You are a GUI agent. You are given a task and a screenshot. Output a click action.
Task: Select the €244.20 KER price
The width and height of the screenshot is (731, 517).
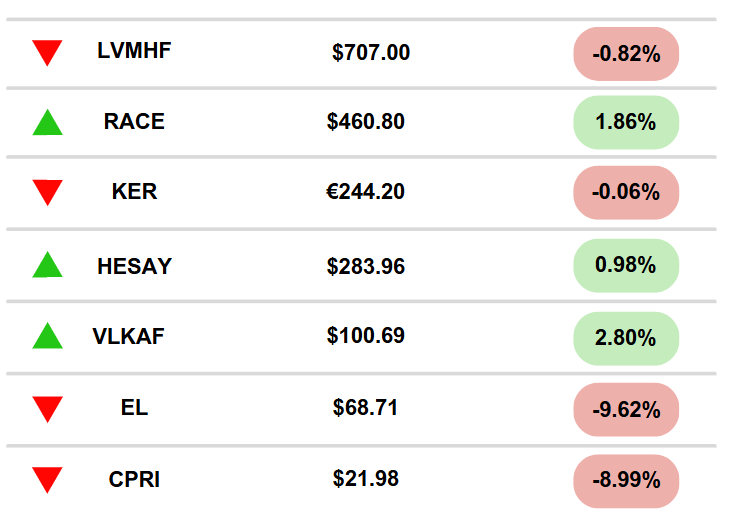(x=366, y=192)
